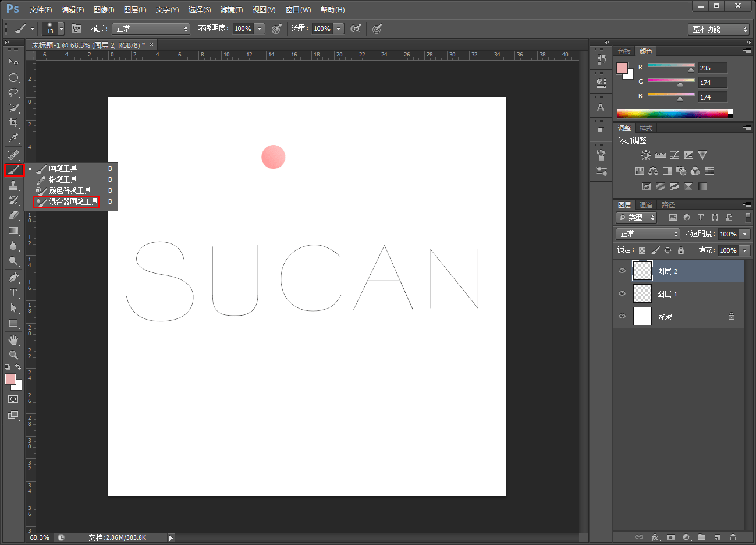Screen dimensions: 756x545
Task: Open the layer style fx menu
Action: pos(655,537)
